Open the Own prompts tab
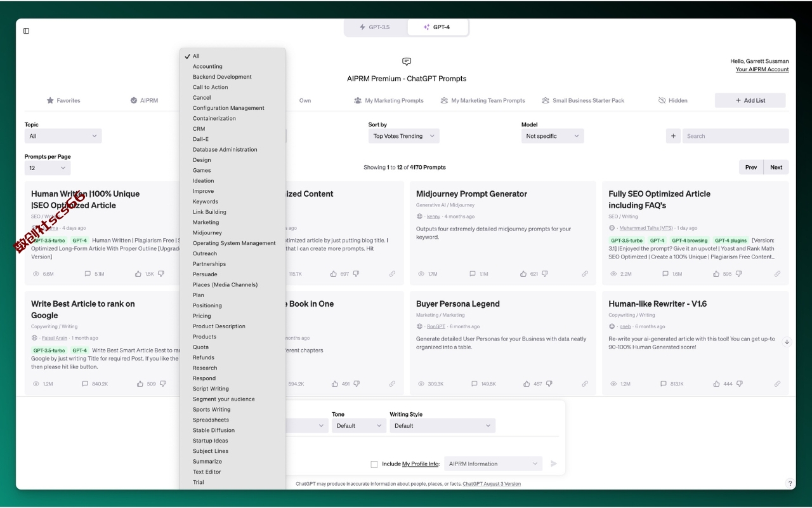The height and width of the screenshot is (508, 812). click(305, 100)
